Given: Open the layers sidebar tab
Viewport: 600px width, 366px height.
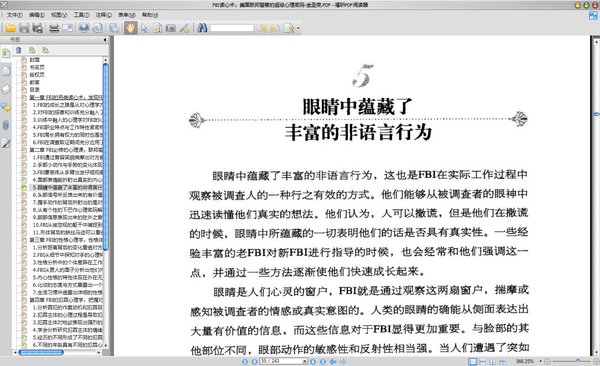Looking at the screenshot, I should (x=6, y=89).
